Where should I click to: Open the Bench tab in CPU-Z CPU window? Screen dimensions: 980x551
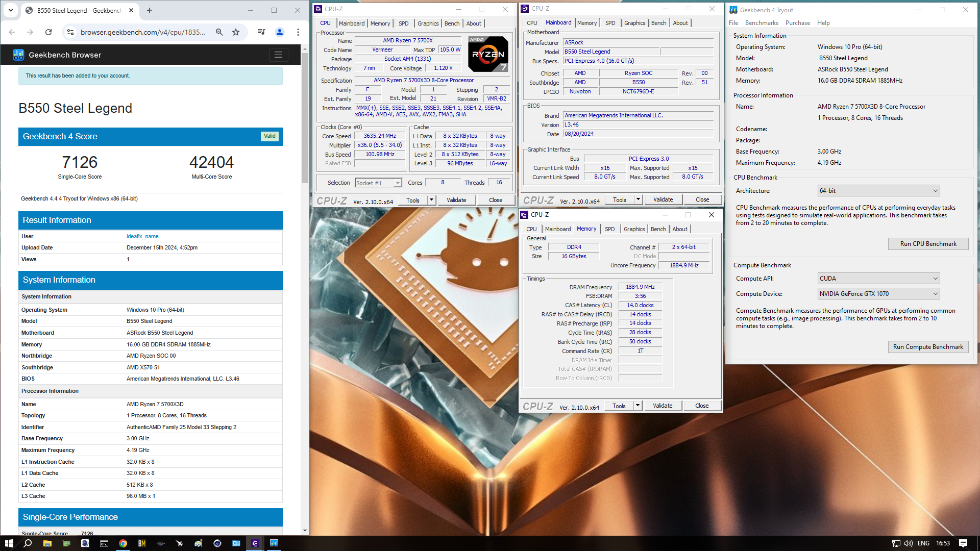[452, 23]
